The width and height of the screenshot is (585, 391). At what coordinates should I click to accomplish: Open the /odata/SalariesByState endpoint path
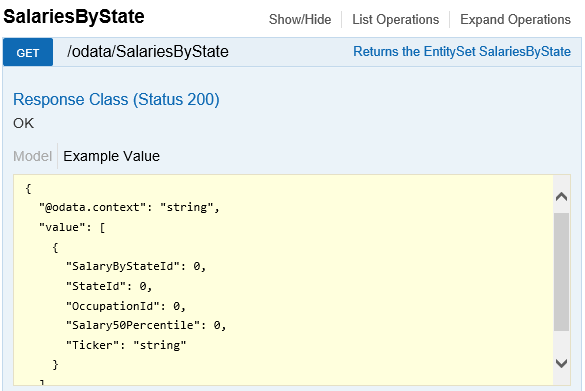pos(148,51)
